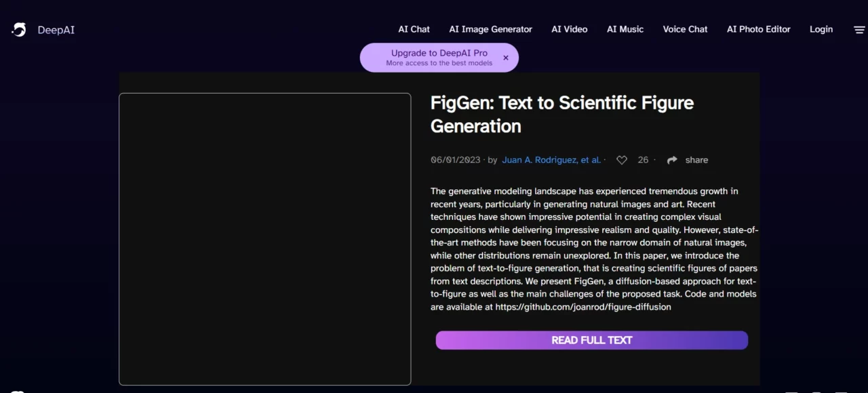868x393 pixels.
Task: Navigate to the AI Image Generator
Action: coord(490,29)
